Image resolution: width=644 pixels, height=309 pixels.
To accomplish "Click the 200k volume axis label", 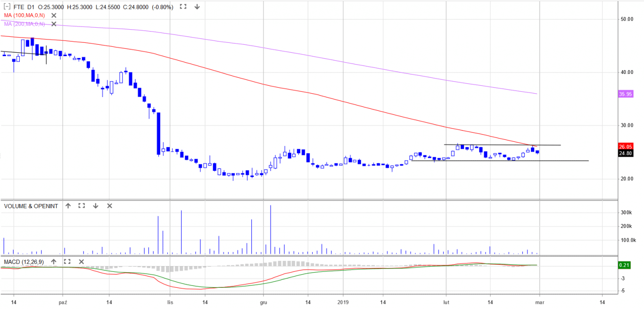I will coord(626,227).
